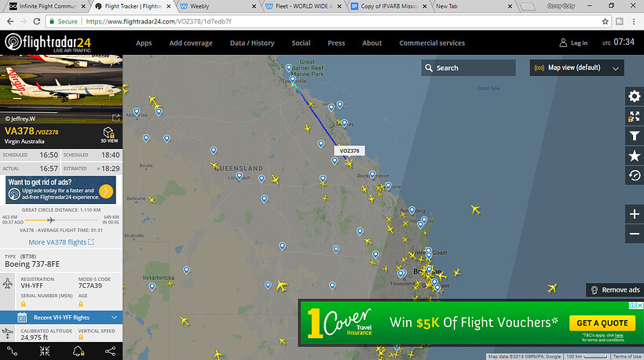
Task: Switch to the Weebly browser tab
Action: pyautogui.click(x=218, y=6)
